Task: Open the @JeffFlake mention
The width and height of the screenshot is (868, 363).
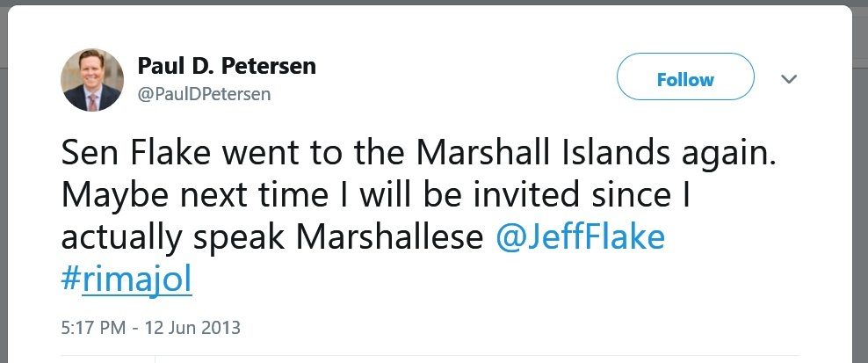Action: (x=580, y=237)
